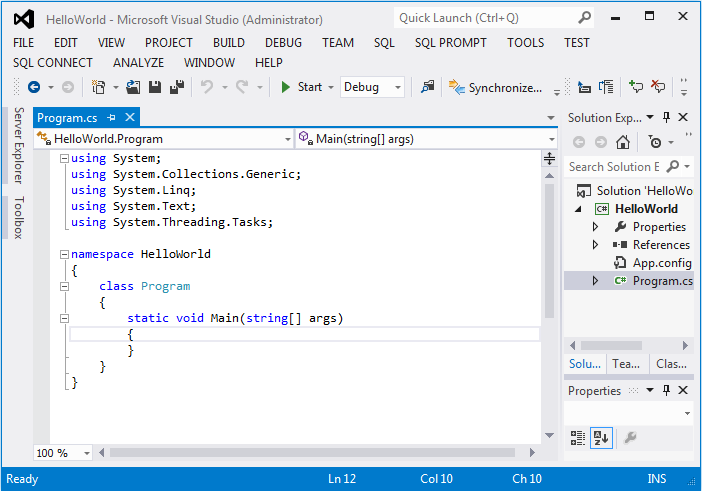Click the Navigate Forward toolbar icon
Viewport: 702px width, 491px height.
[x=68, y=87]
